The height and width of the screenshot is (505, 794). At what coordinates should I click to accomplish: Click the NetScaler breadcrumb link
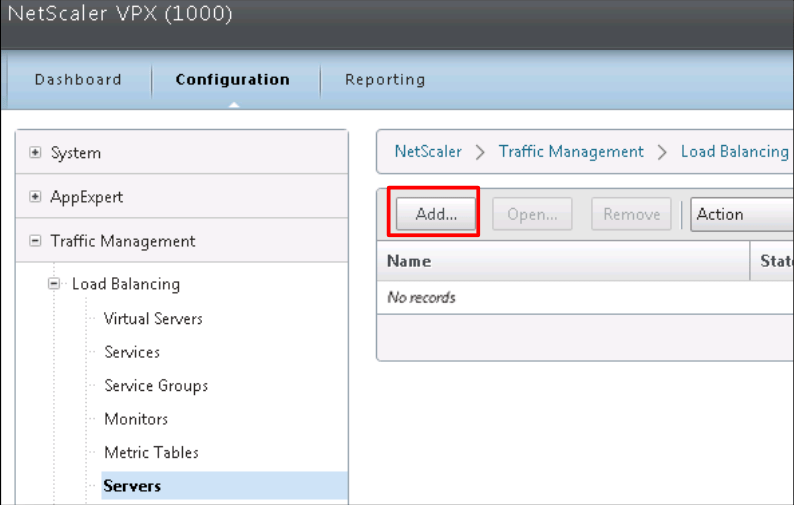pyautogui.click(x=428, y=152)
